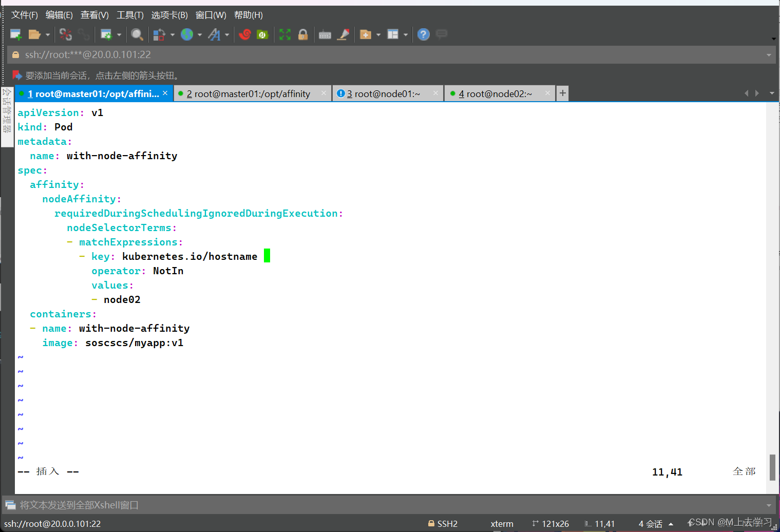780x532 pixels.
Task: Click the new folder transfer icon
Action: pos(366,34)
